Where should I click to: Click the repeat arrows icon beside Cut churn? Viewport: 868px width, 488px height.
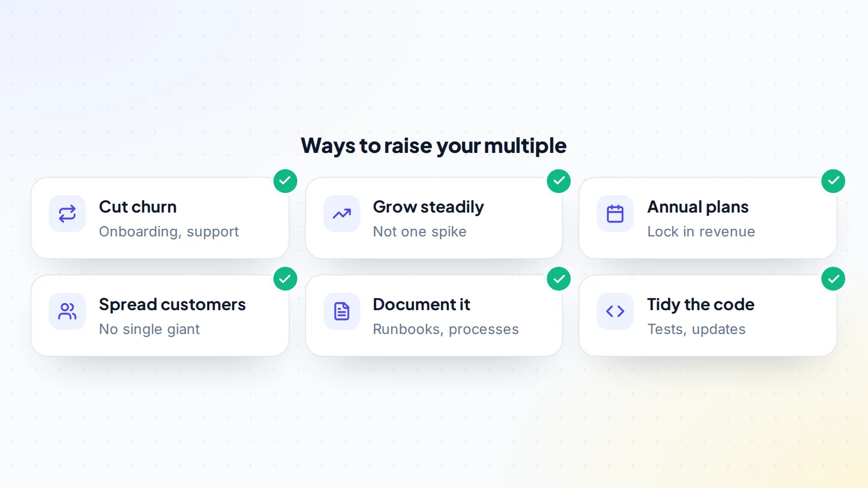[67, 214]
